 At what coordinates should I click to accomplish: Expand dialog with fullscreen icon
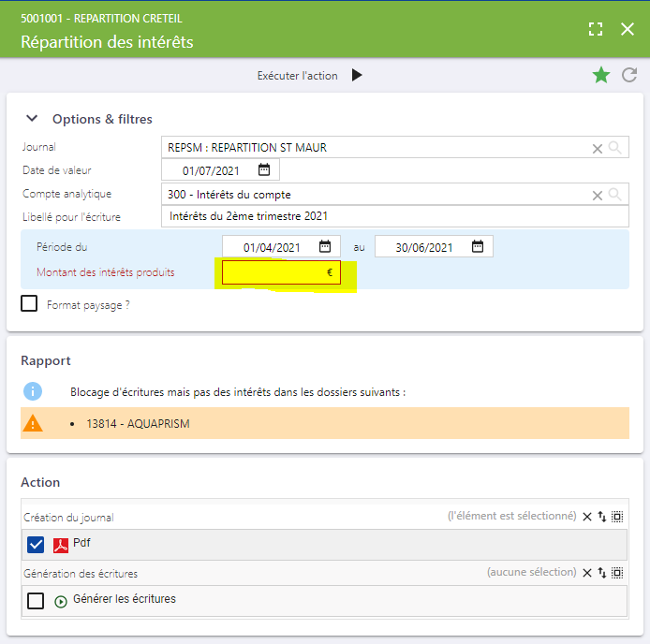pos(596,29)
